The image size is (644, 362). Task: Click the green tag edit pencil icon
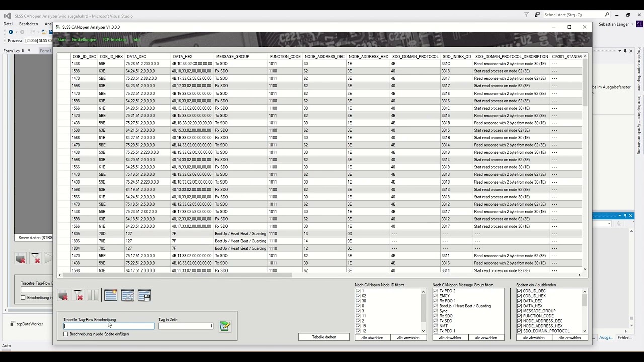click(x=225, y=326)
